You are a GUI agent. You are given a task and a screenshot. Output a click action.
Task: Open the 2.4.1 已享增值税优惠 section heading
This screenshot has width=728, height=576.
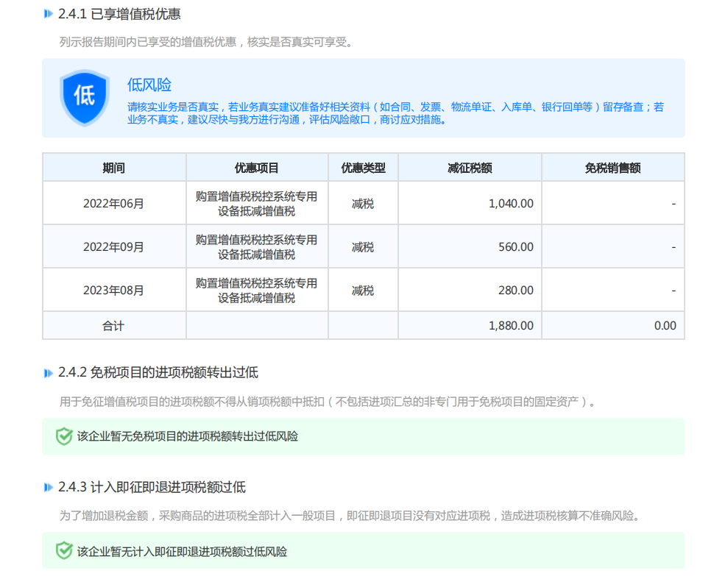coord(119,14)
